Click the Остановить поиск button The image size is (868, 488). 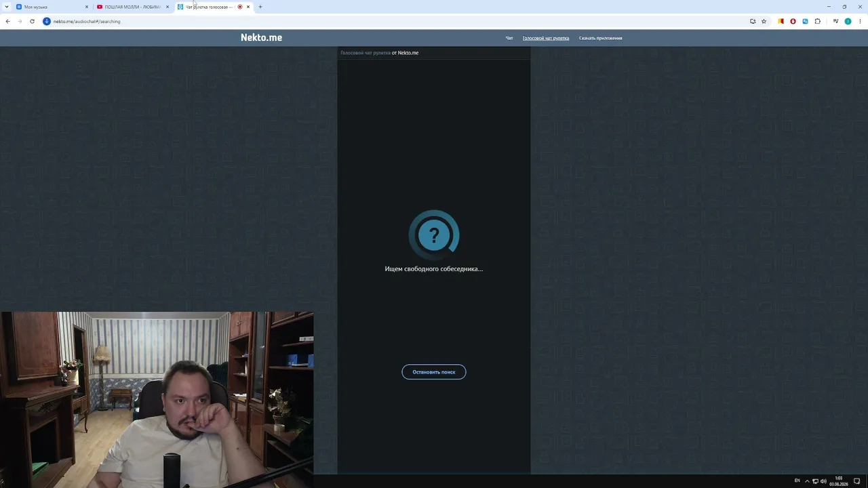click(x=434, y=372)
